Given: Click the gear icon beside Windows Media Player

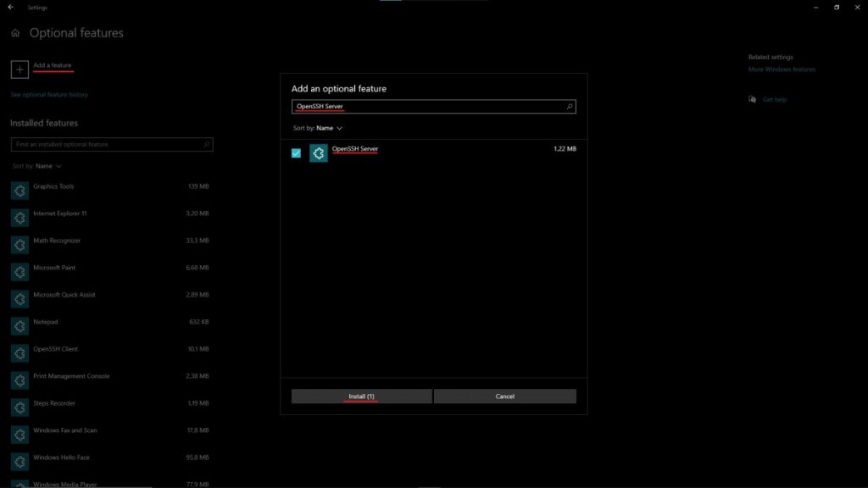Looking at the screenshot, I should point(19,485).
